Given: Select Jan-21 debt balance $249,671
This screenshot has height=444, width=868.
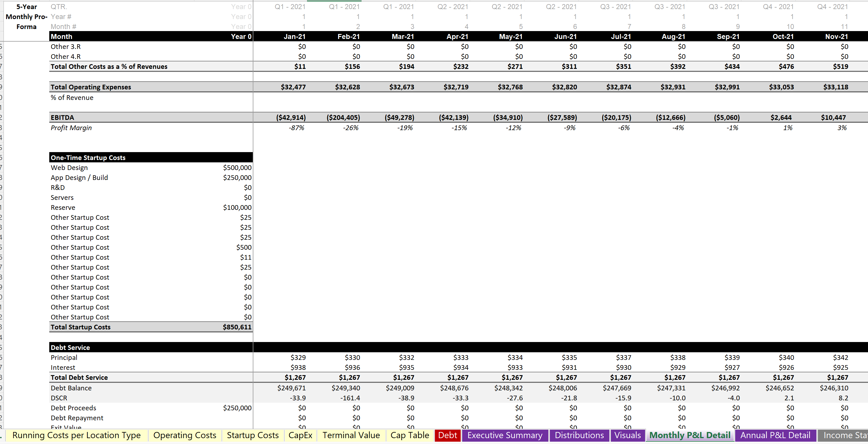Looking at the screenshot, I should pyautogui.click(x=291, y=388).
